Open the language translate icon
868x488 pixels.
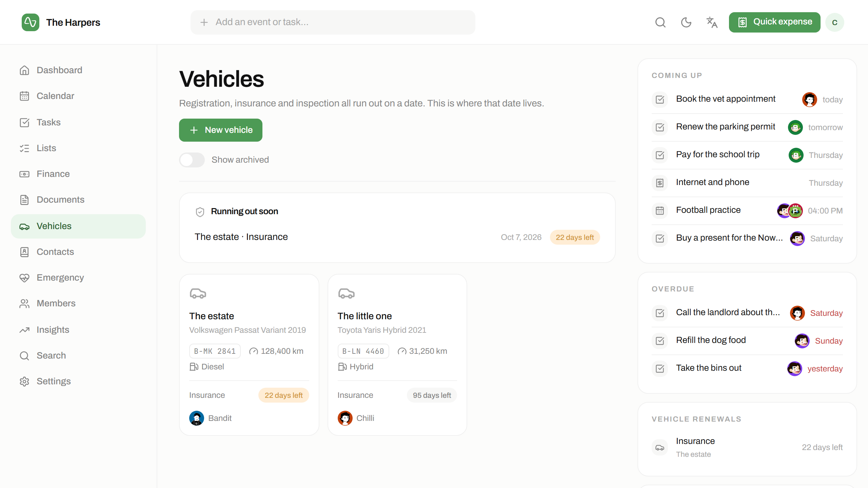coord(712,22)
